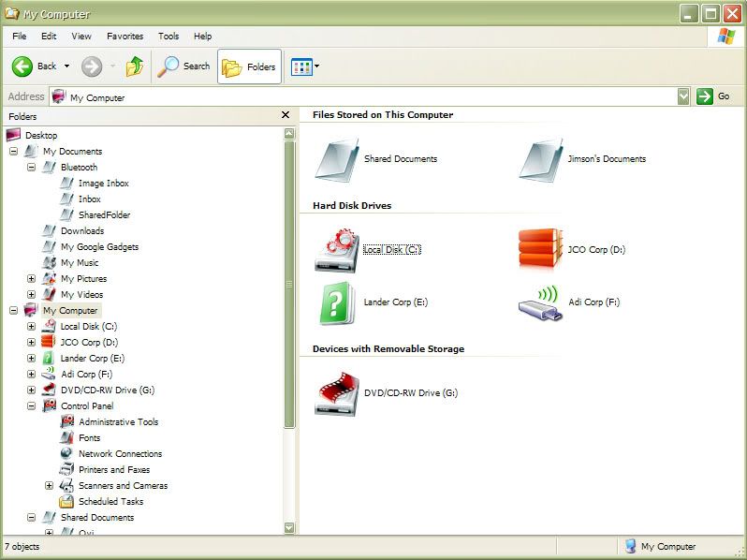
Task: Open Jimson's Documents folder icon
Action: 540,159
